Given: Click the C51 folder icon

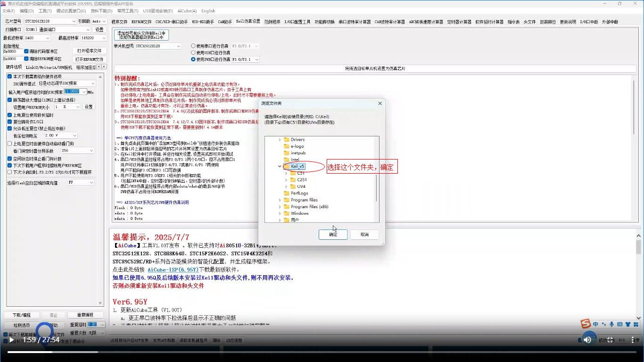Looking at the screenshot, I should click(x=293, y=173).
